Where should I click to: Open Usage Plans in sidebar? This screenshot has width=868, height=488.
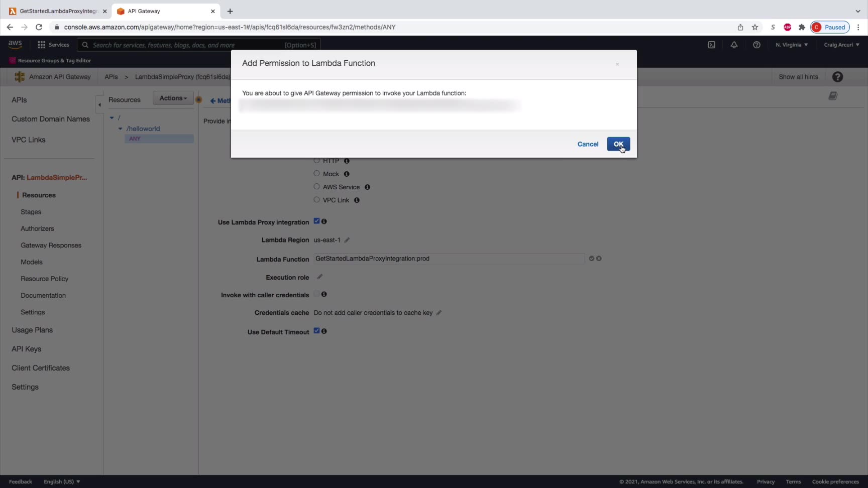click(x=32, y=330)
